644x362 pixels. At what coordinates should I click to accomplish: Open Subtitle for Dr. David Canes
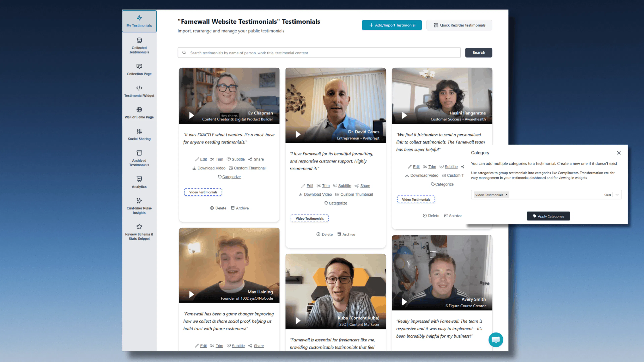click(342, 186)
